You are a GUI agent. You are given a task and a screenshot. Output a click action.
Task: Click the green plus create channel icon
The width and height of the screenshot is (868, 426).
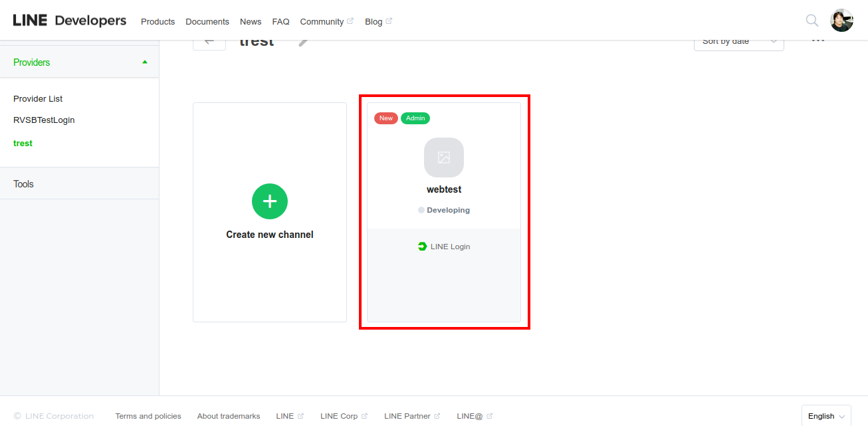[x=270, y=201]
